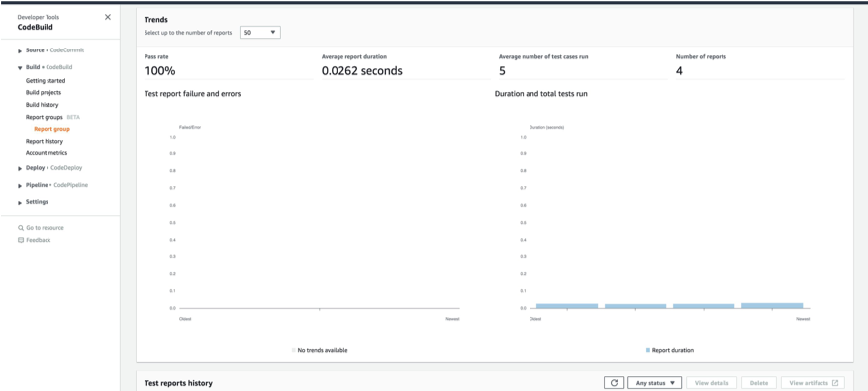868x391 pixels.
Task: Click the View details button
Action: [712, 383]
